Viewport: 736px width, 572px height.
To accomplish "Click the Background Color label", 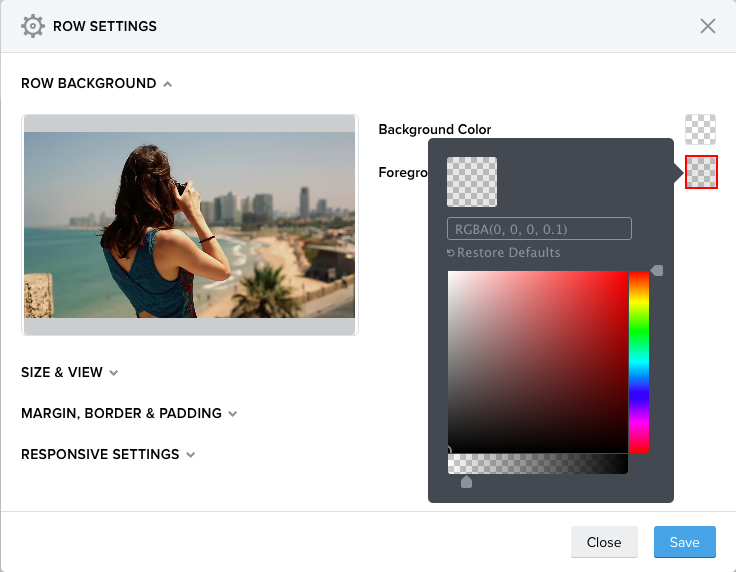I will (x=435, y=130).
